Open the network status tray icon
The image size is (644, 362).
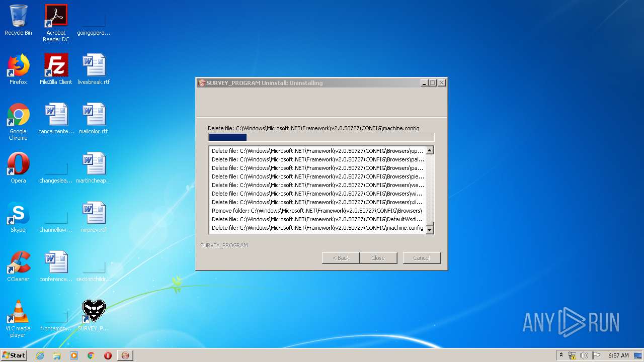point(572,355)
